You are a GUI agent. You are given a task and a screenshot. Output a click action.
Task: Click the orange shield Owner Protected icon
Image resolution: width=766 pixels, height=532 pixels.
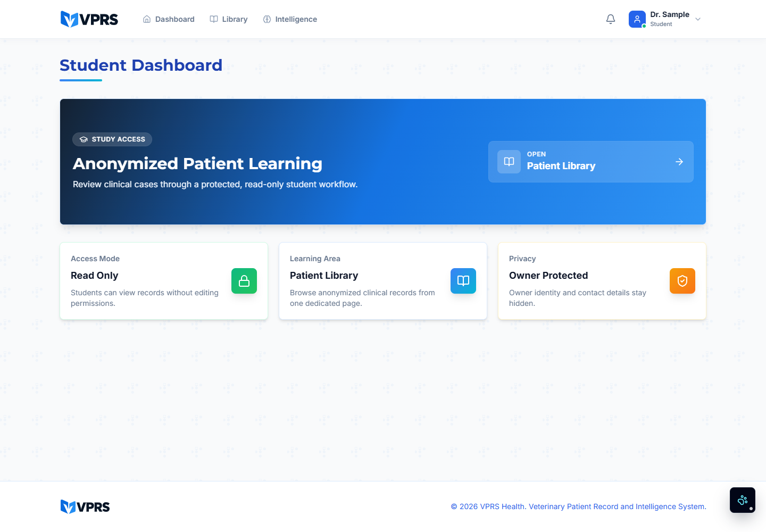click(682, 281)
